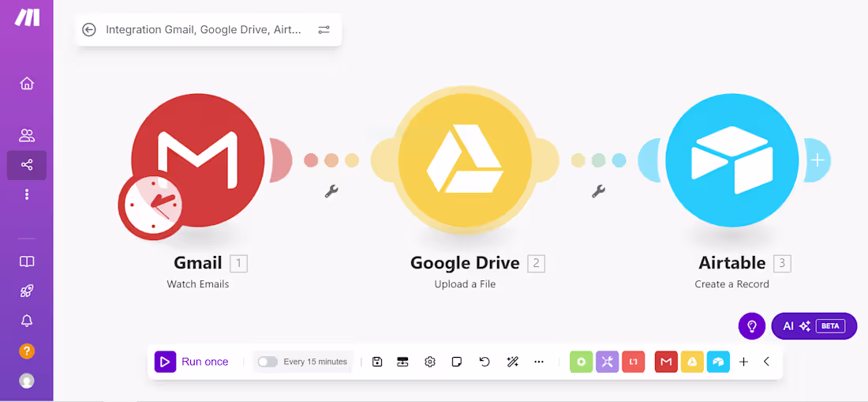Open the AI BETA assistant button
Viewport: 868px width, 402px height.
(x=814, y=326)
